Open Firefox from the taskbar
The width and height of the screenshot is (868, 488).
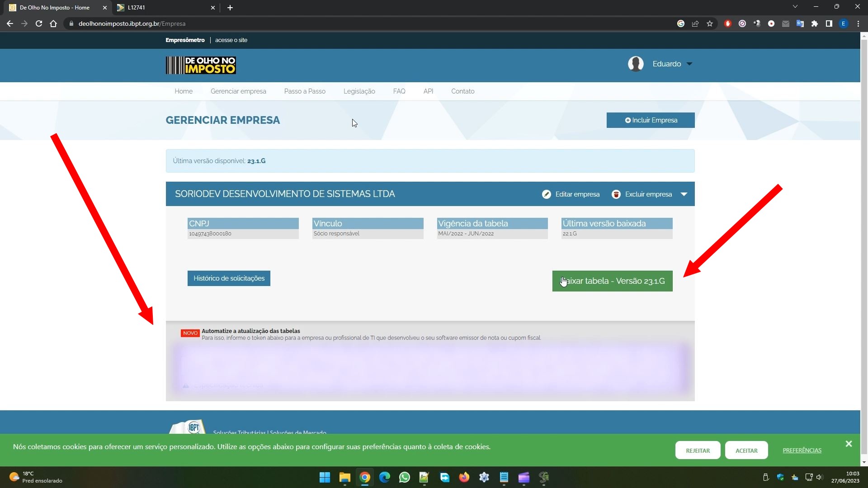tap(464, 477)
